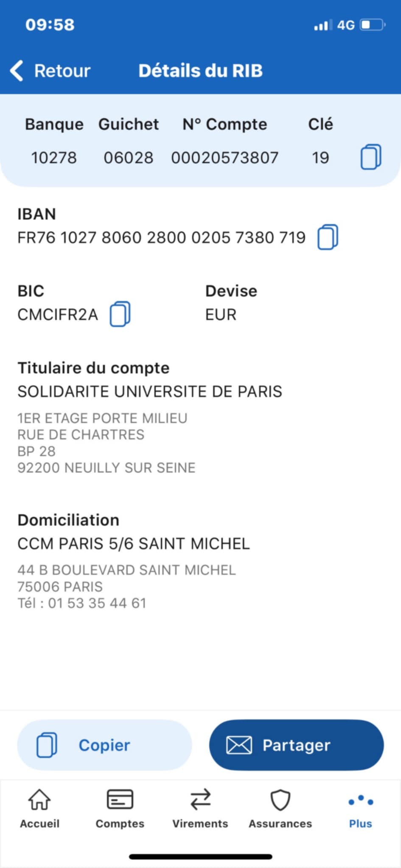This screenshot has height=868, width=401.
Task: Tap the battery status icon
Action: coord(372,25)
